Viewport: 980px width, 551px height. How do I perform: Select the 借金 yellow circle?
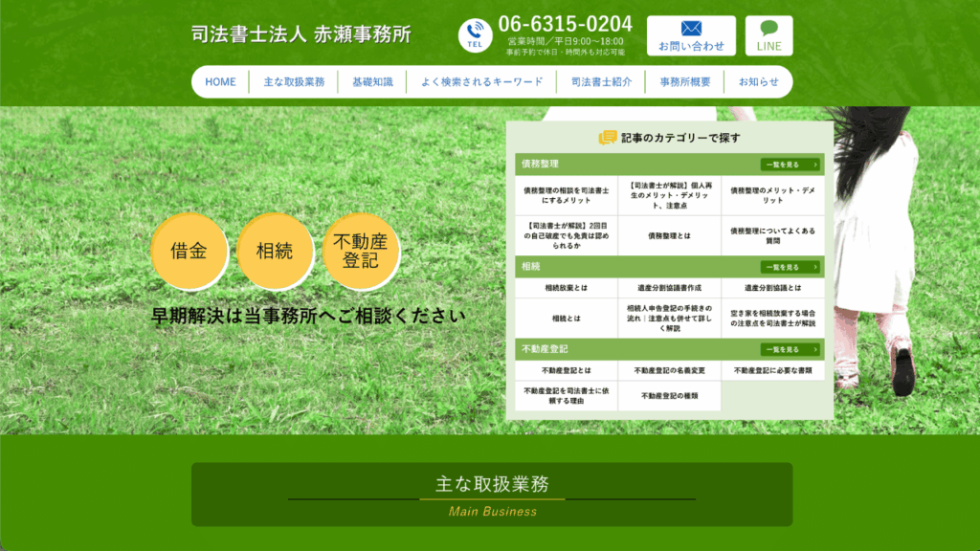coord(189,252)
